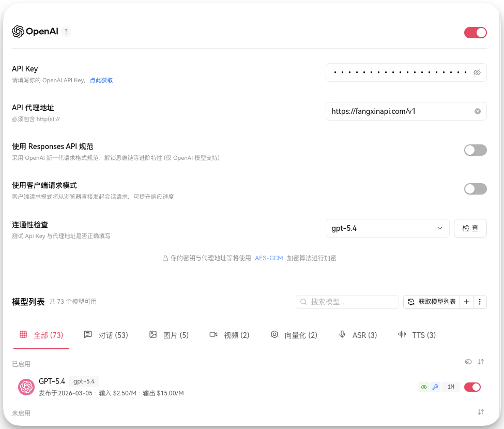This screenshot has height=429, width=504.
Task: Click the grid icon on 全部 tab
Action: pos(23,334)
